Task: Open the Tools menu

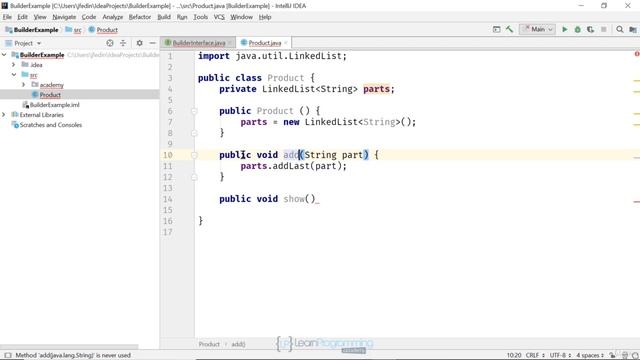Action: (200, 17)
